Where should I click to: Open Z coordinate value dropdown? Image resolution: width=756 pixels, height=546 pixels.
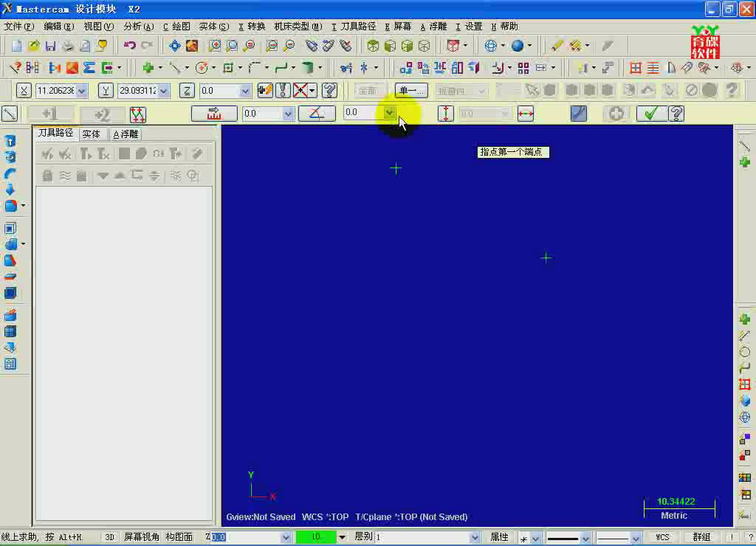245,91
